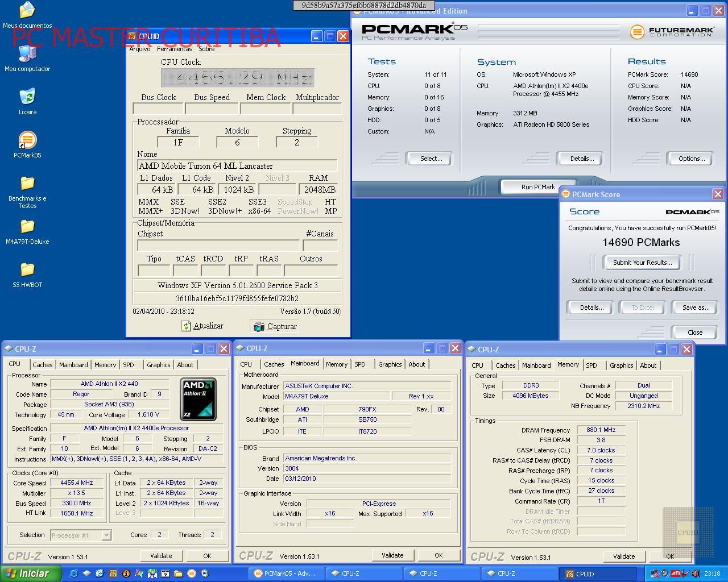Click the taskbar clock showing 23:18

712,573
